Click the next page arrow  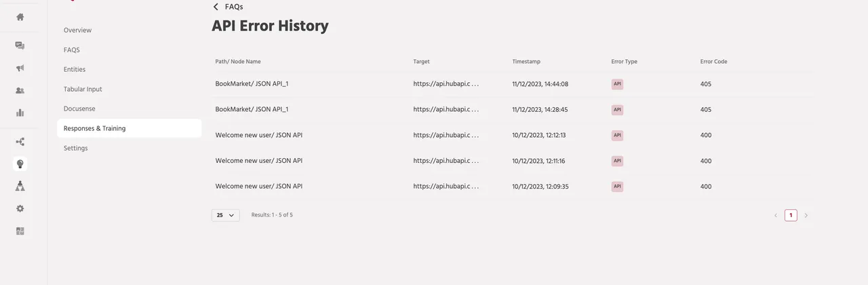(x=806, y=215)
